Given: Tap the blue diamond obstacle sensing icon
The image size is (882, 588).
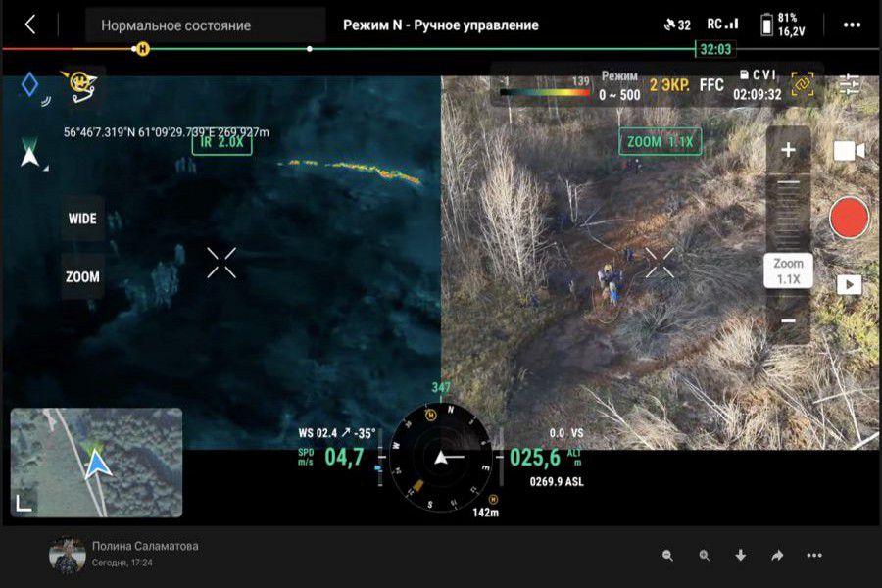Looking at the screenshot, I should pos(29,85).
